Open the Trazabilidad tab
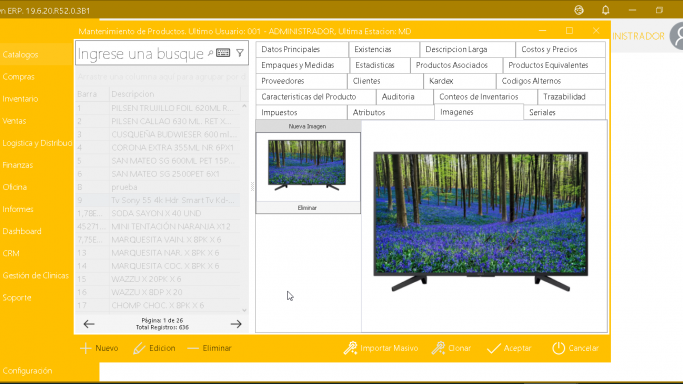This screenshot has width=683, height=384. click(x=571, y=97)
